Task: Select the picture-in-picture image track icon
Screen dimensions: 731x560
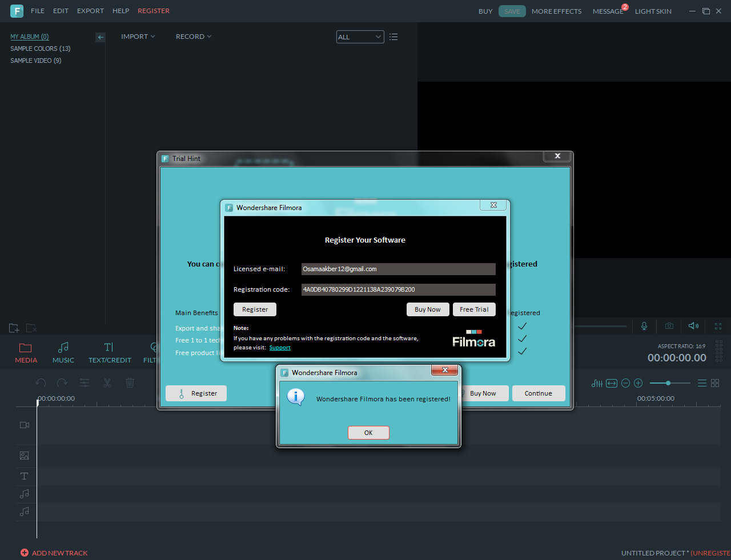Action: 25,456
